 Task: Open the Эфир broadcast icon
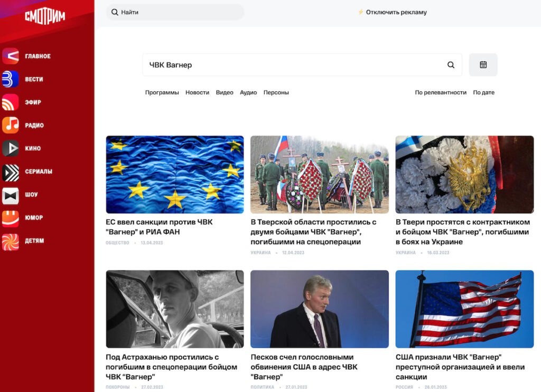point(11,102)
